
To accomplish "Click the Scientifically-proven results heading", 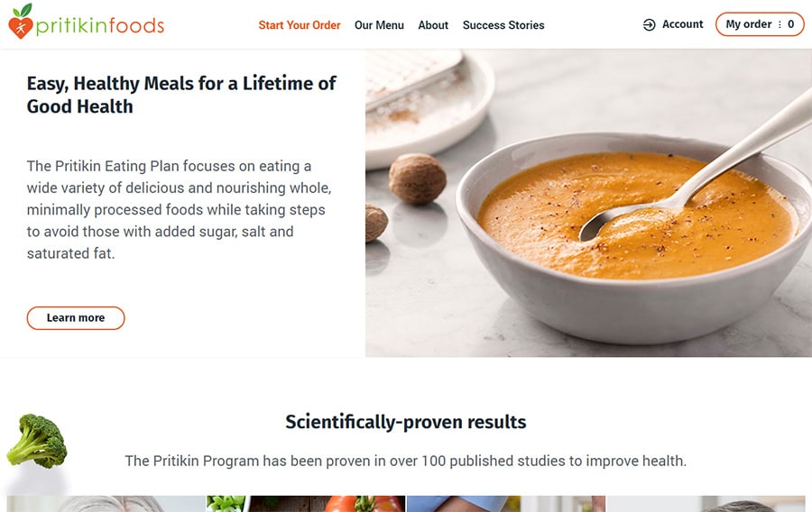I will (406, 422).
